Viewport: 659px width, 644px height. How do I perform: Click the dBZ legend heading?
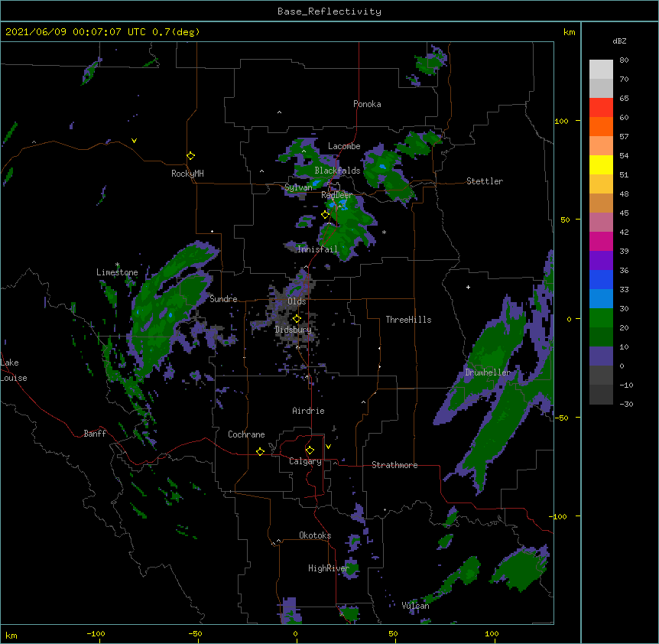coord(619,41)
